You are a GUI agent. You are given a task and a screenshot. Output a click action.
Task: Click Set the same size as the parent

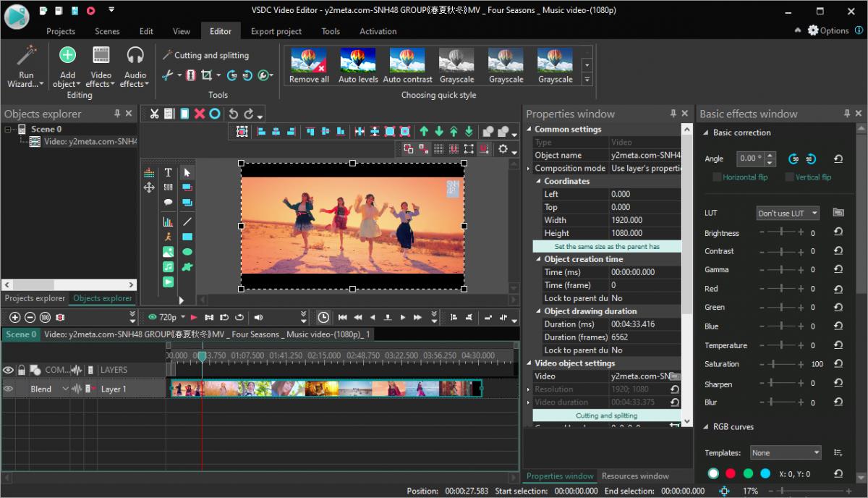click(608, 246)
